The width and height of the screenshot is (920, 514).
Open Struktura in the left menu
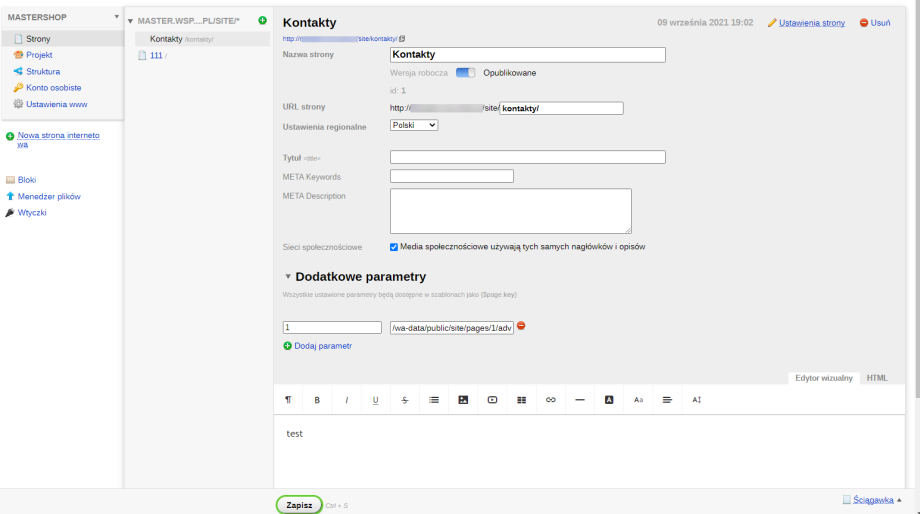[x=42, y=71]
